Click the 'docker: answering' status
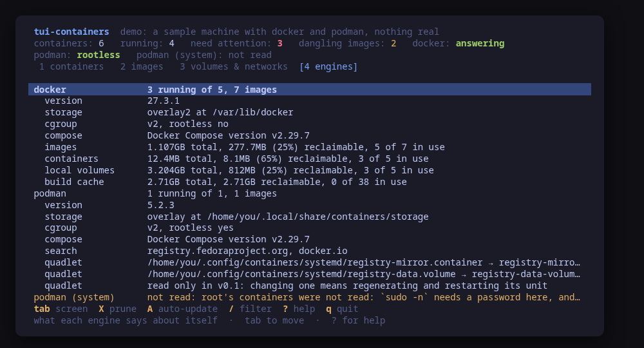This screenshot has height=348, width=644. 459,44
